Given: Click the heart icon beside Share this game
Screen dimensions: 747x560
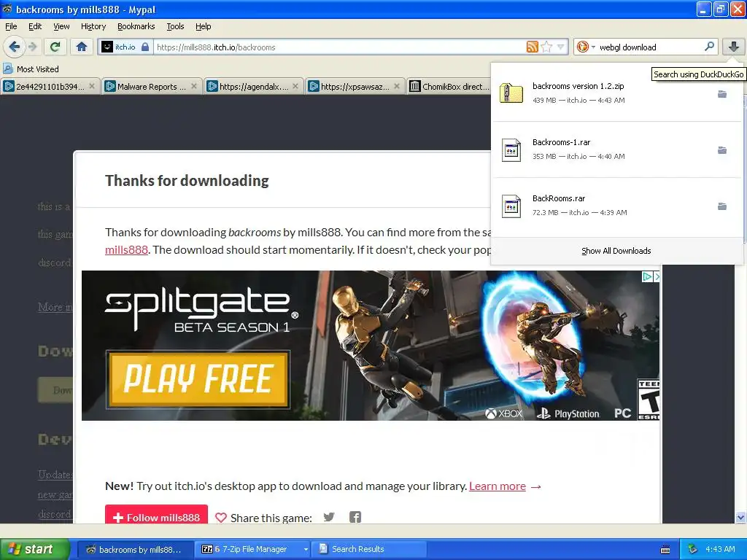Looking at the screenshot, I should tap(220, 518).
